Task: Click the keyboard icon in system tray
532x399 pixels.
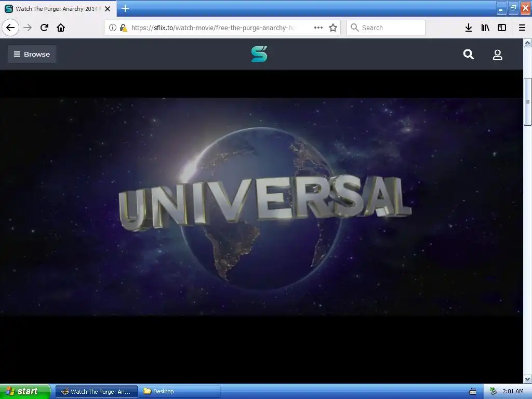Action: (473, 392)
